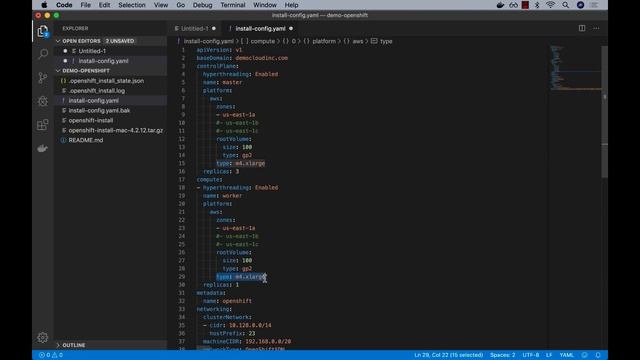Click the code minimap preview
This screenshot has height=360, width=640.
pyautogui.click(x=575, y=68)
